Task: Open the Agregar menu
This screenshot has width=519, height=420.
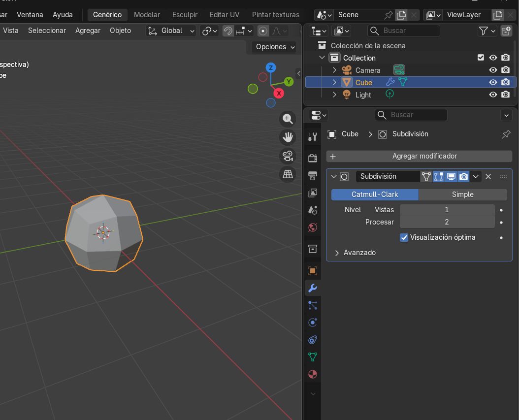Action: point(88,31)
